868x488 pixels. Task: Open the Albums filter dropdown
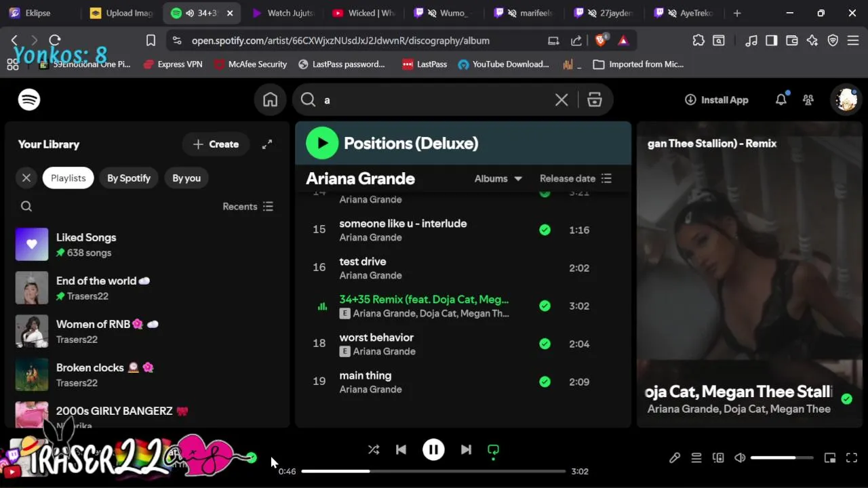pyautogui.click(x=498, y=179)
